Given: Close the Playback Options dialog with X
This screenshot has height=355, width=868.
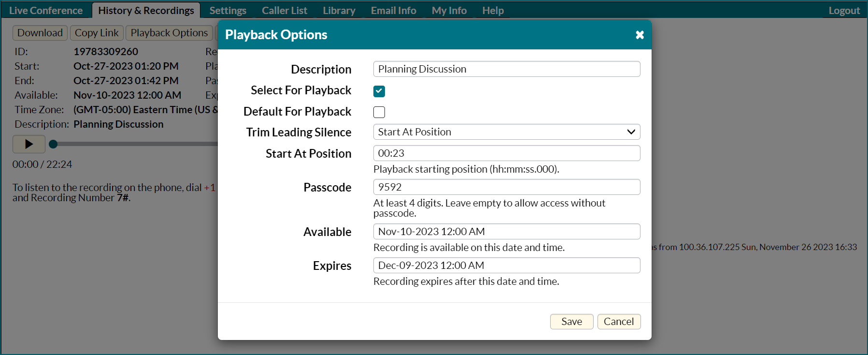Looking at the screenshot, I should click(x=640, y=35).
